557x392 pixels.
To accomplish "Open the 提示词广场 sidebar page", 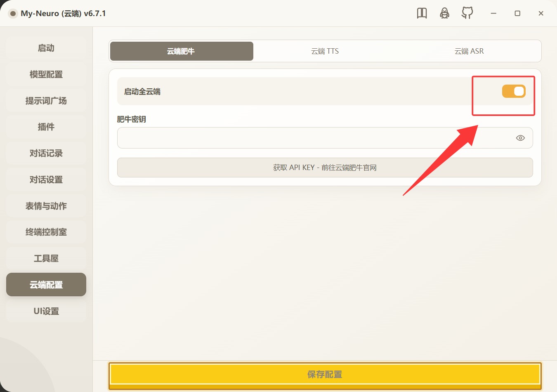I will tap(46, 101).
